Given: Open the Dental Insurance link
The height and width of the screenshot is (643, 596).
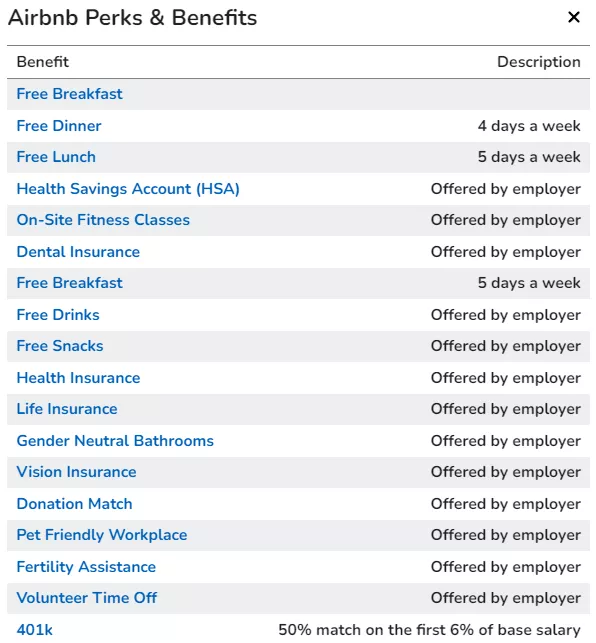Looking at the screenshot, I should [x=78, y=252].
